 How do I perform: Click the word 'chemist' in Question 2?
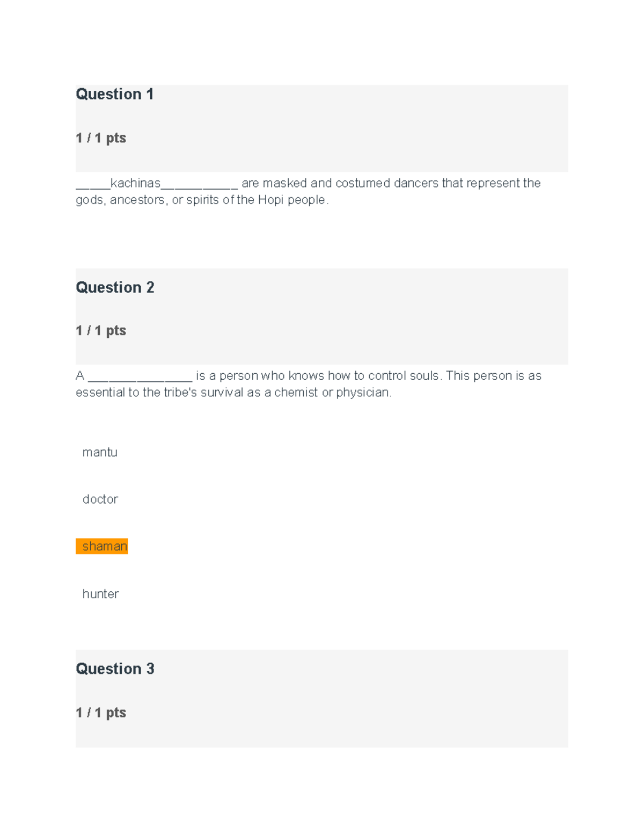pos(296,393)
